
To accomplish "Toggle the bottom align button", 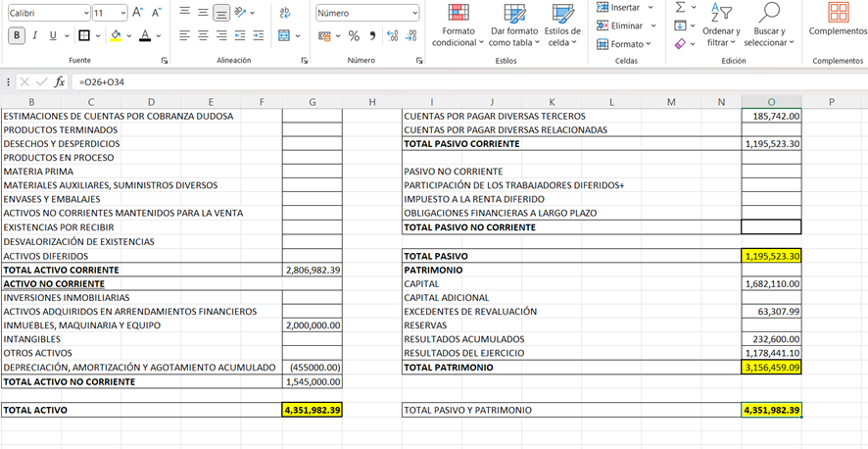I will click(x=222, y=12).
